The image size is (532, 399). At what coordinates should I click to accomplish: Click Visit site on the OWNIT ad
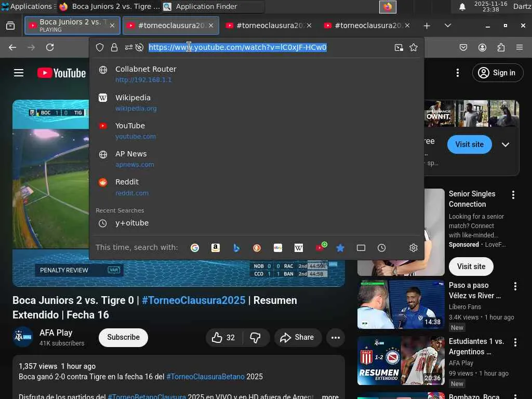[469, 144]
